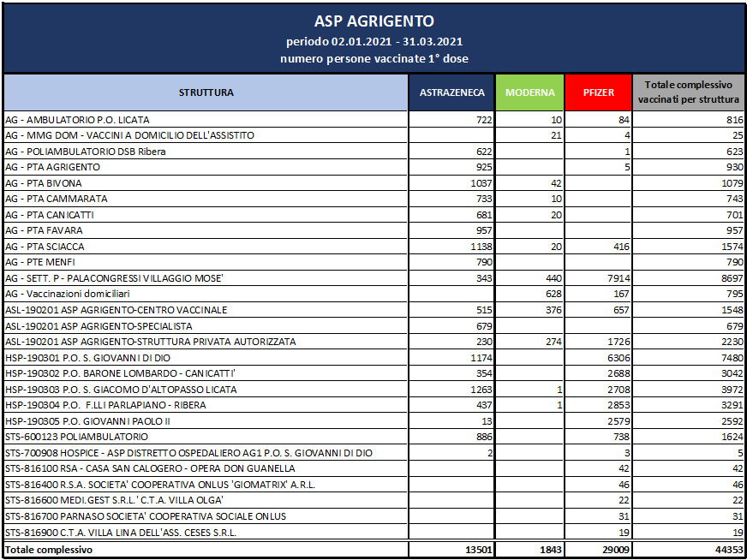Select RSA - CASA SAN CALOGERO row label
Viewport: 747px width, 560px height.
(150, 468)
